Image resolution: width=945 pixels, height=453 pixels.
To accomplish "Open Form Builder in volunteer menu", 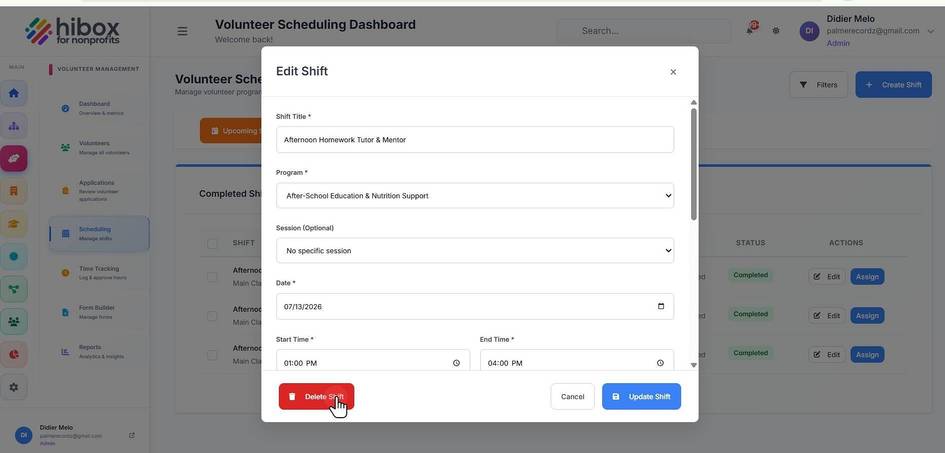I will (99, 312).
